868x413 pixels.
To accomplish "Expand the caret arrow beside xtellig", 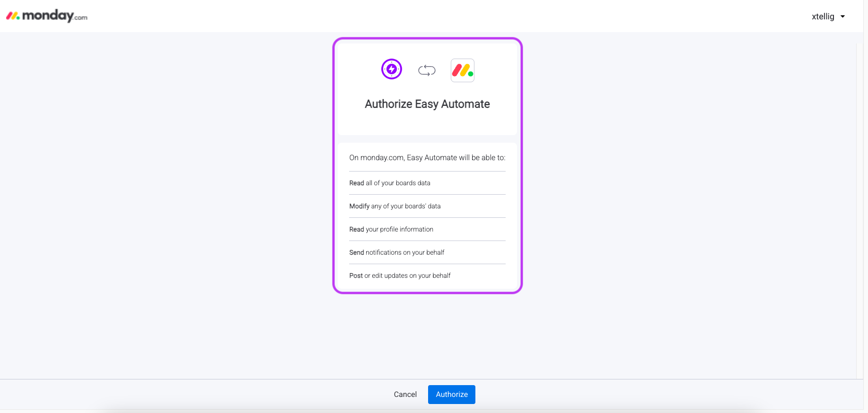I will point(842,17).
